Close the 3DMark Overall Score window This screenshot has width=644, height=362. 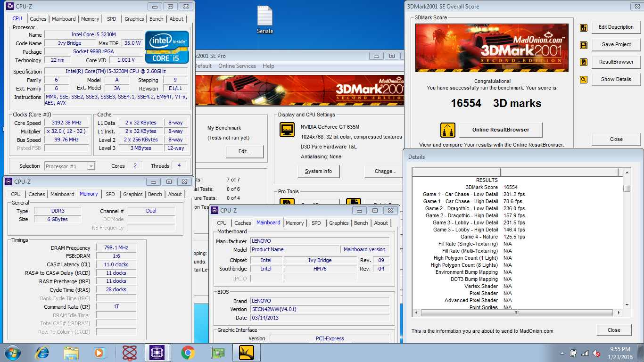click(x=616, y=139)
